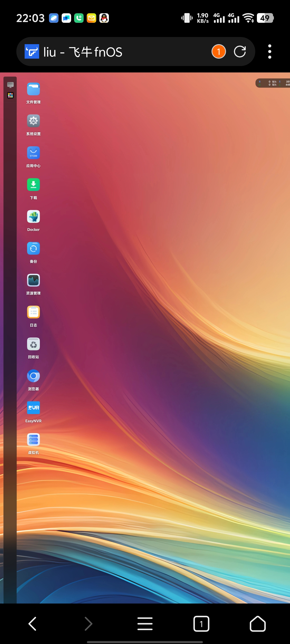Open the colorful app grid launcher
This screenshot has height=644, width=290.
coord(10,95)
